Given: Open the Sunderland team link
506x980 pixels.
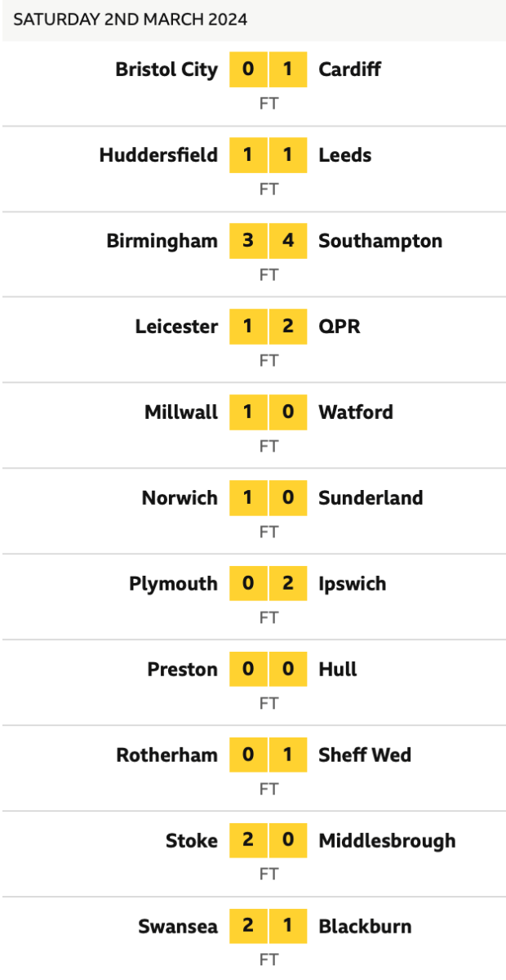Looking at the screenshot, I should click(x=371, y=498).
